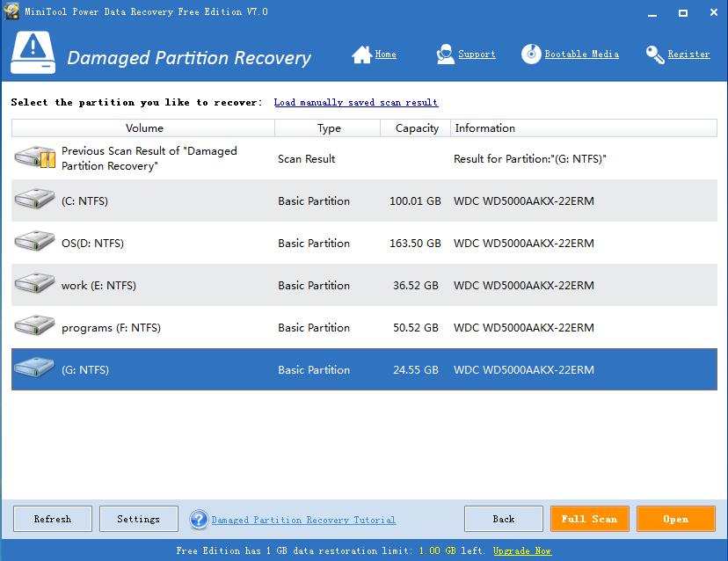The width and height of the screenshot is (728, 561).
Task: Click the 24.55 GB capacity cell
Action: click(416, 370)
